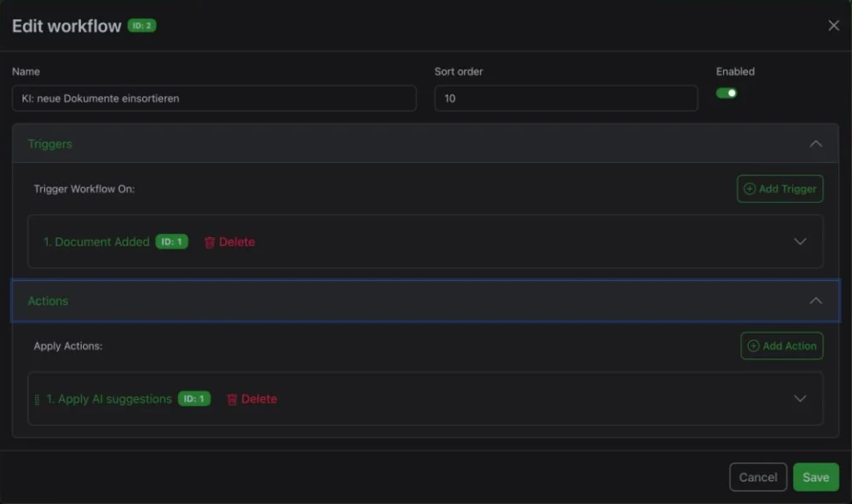Click the Apply Actions: label
Viewport: 852px width, 504px height.
(68, 346)
